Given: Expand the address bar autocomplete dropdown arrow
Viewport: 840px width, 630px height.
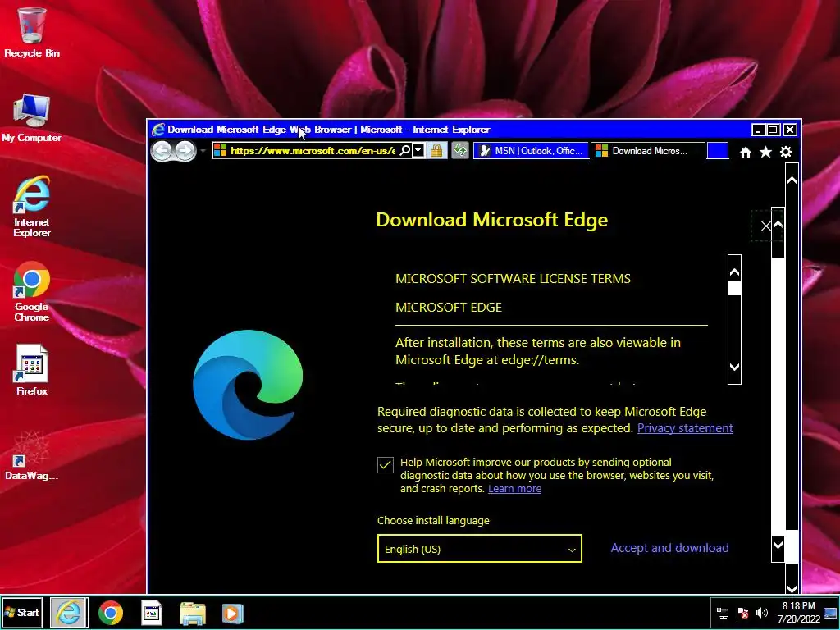Looking at the screenshot, I should tap(419, 151).
